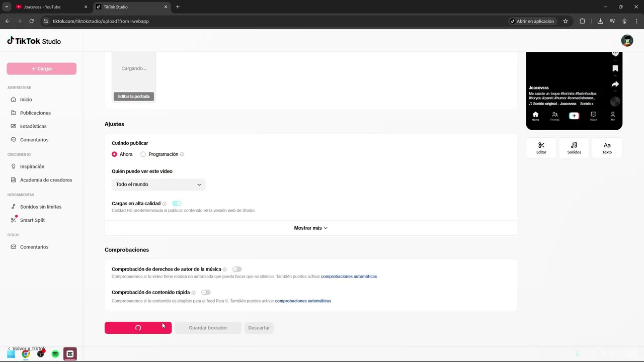The image size is (644, 362).
Task: Toggle music copyright check switch
Action: (237, 269)
